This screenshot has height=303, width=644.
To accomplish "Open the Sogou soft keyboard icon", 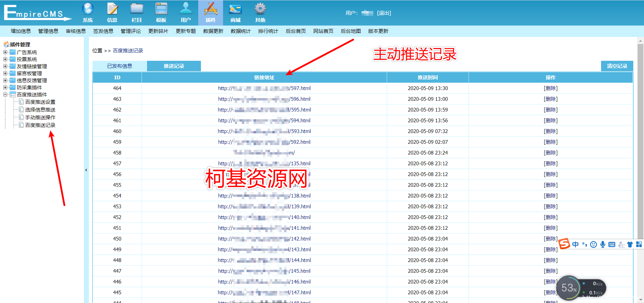I will (x=612, y=244).
